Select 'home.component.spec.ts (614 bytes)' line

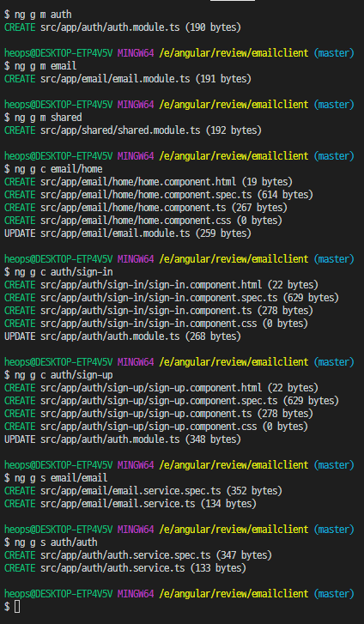(159, 195)
